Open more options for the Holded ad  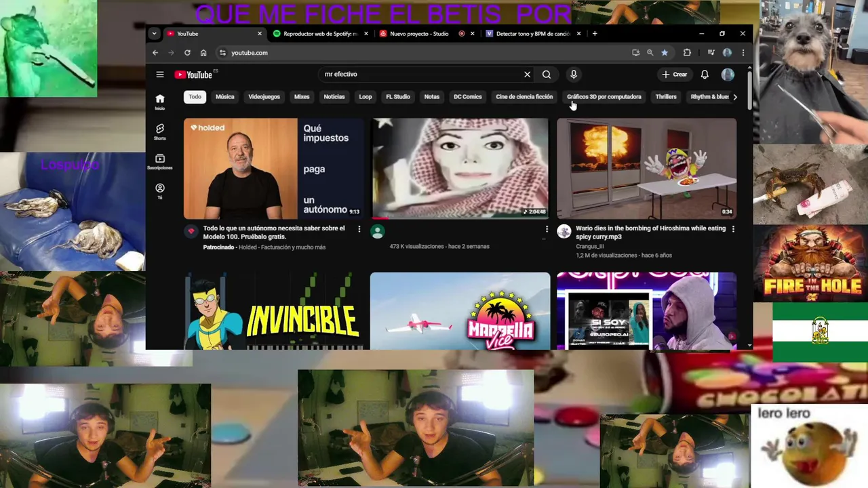tap(359, 229)
